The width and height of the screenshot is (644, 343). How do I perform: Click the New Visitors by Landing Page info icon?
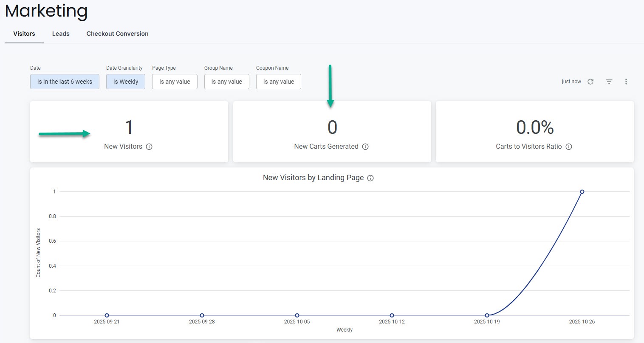370,178
